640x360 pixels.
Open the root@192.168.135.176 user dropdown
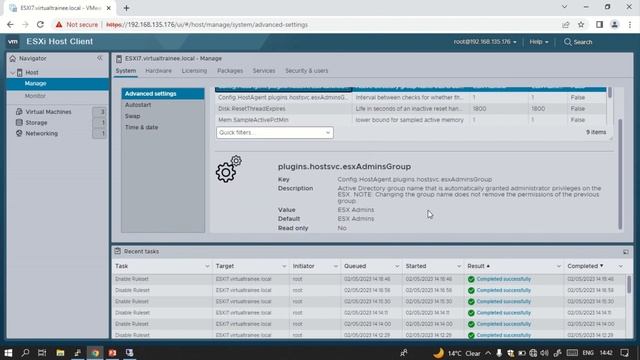(x=485, y=42)
